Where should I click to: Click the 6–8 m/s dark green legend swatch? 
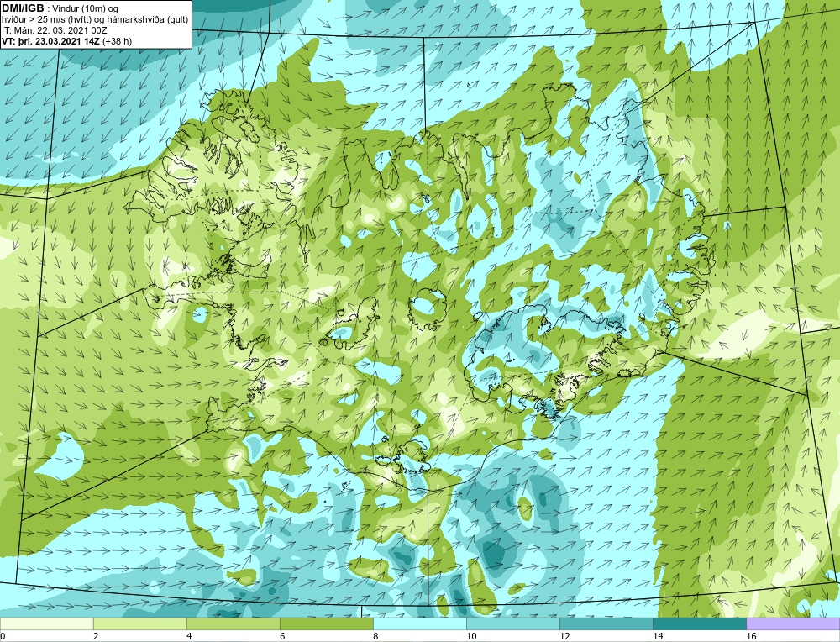326,624
